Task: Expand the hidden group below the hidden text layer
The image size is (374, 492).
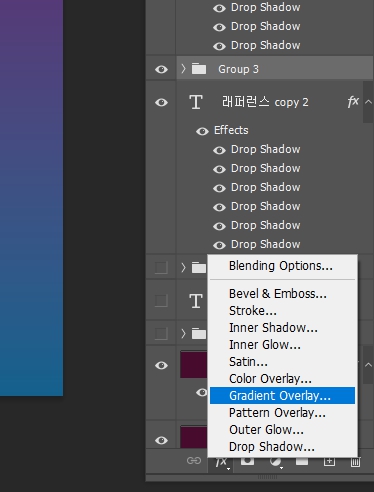Action: pos(183,333)
